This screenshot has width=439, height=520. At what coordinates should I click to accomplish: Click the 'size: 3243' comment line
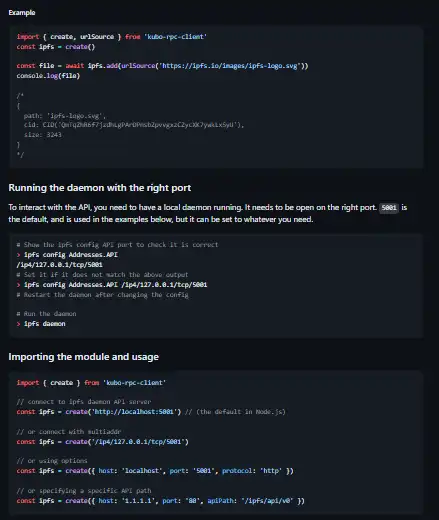tap(43, 135)
